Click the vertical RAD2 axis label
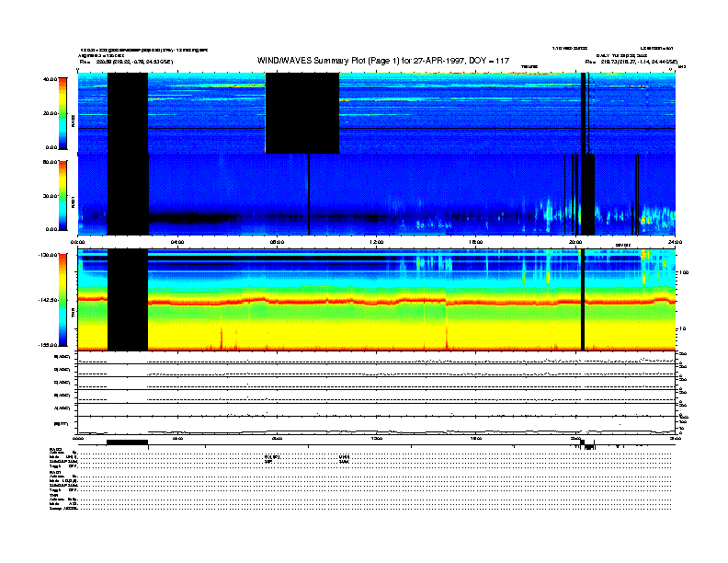Image resolution: width=728 pixels, height=563 pixels. (x=74, y=121)
